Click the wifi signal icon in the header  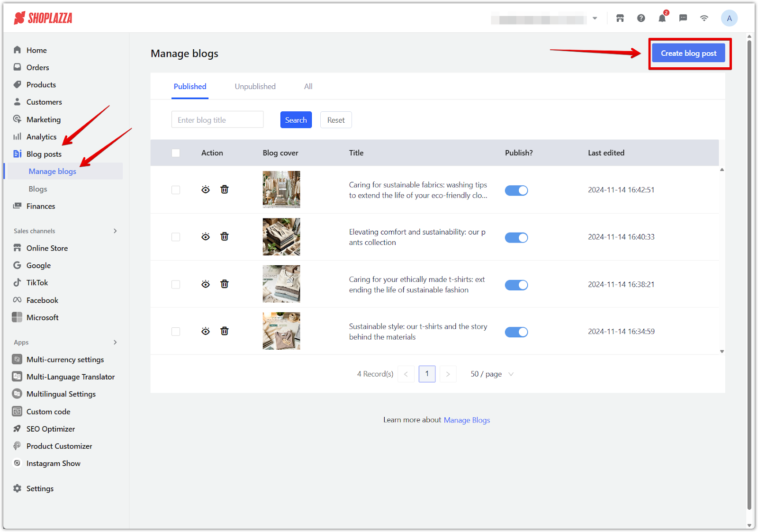coord(704,18)
